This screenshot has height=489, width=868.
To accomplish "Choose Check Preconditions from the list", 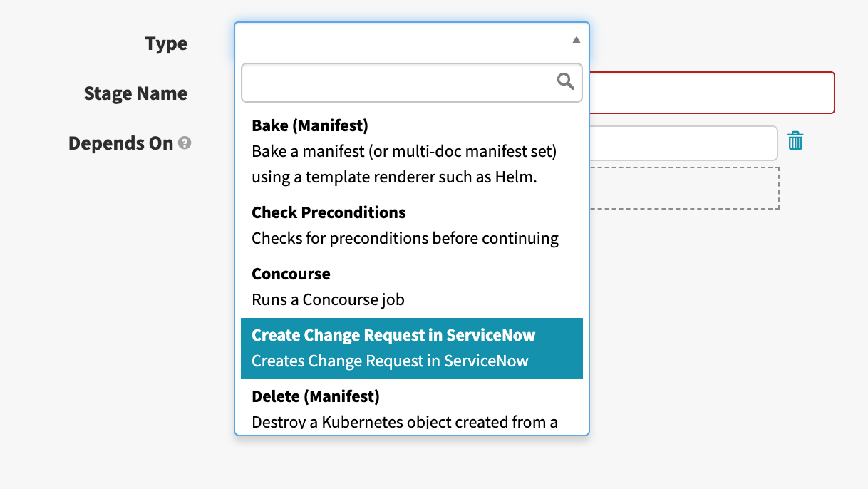I will (329, 212).
